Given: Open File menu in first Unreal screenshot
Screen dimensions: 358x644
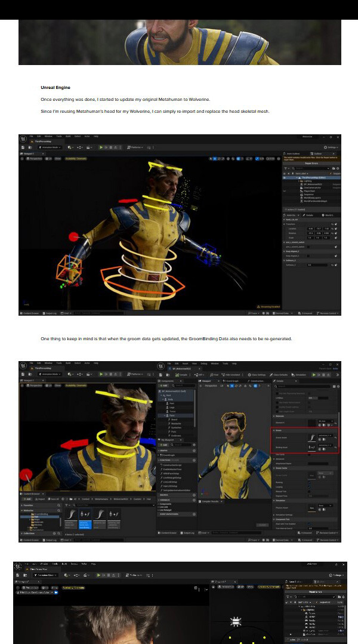Looking at the screenshot, I should click(31, 136).
